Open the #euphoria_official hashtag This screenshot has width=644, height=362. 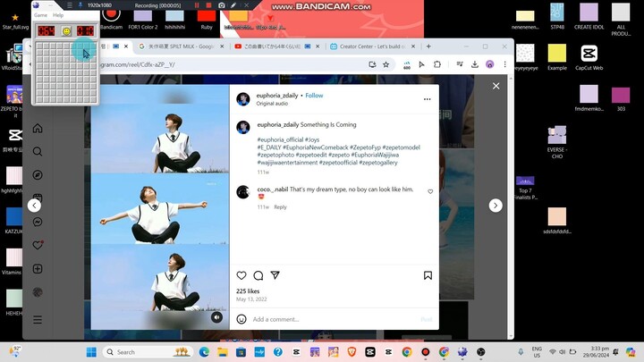[280, 139]
